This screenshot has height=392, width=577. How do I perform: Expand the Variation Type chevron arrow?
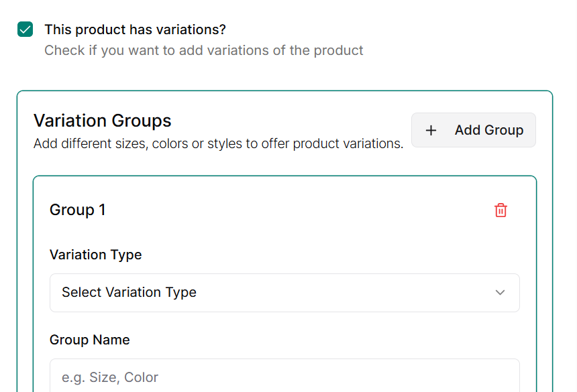[500, 293]
